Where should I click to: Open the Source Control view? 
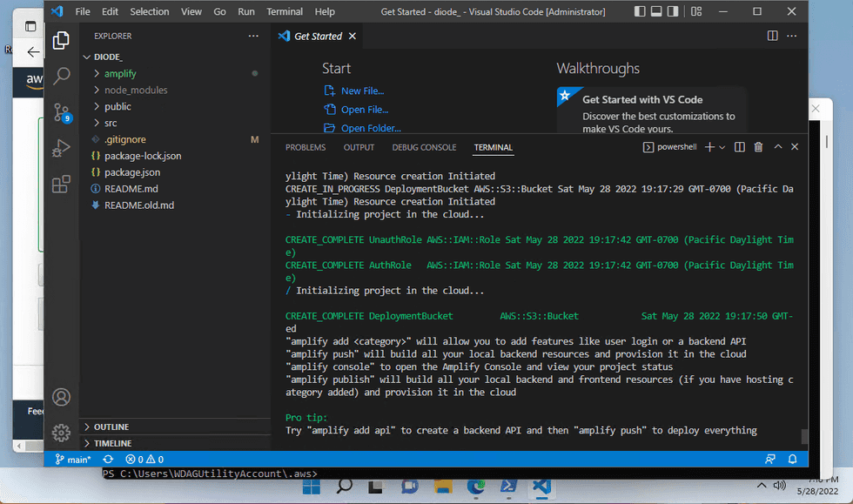tap(61, 111)
